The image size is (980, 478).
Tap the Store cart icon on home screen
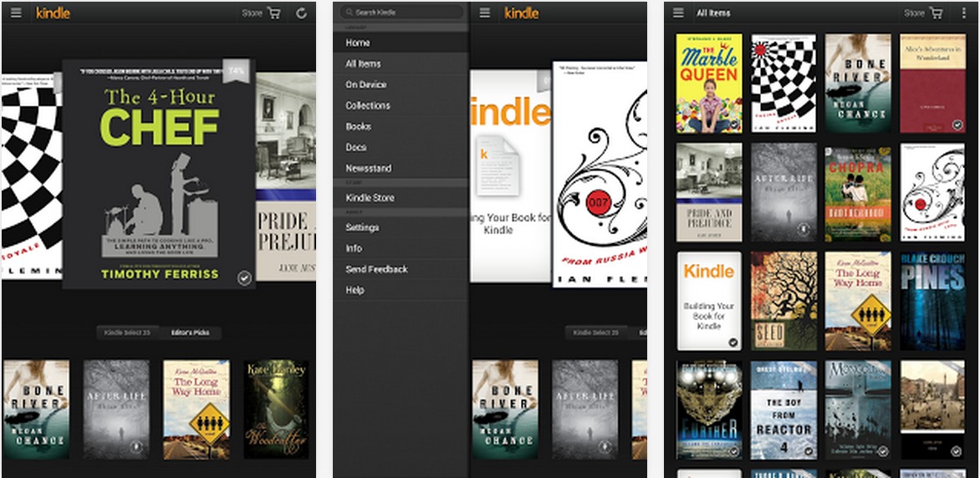pyautogui.click(x=273, y=13)
